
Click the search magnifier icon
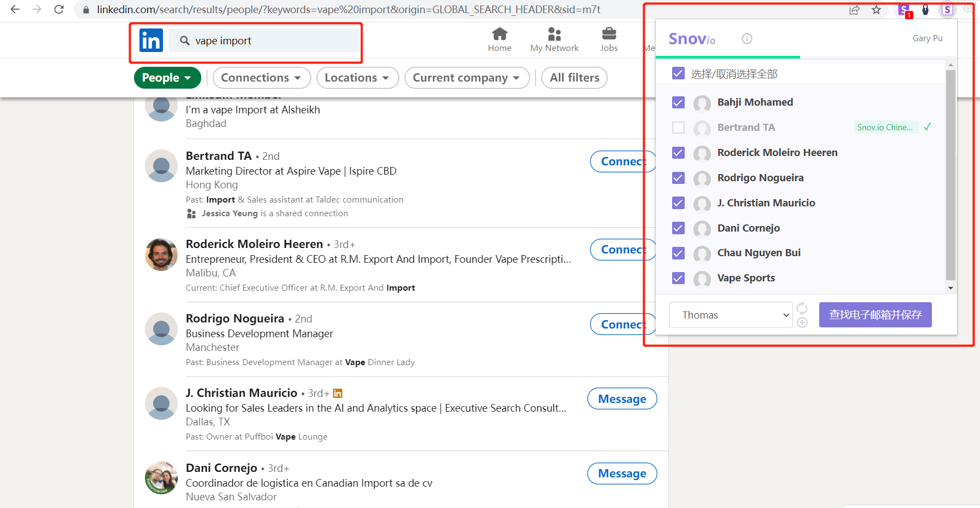[x=185, y=41]
